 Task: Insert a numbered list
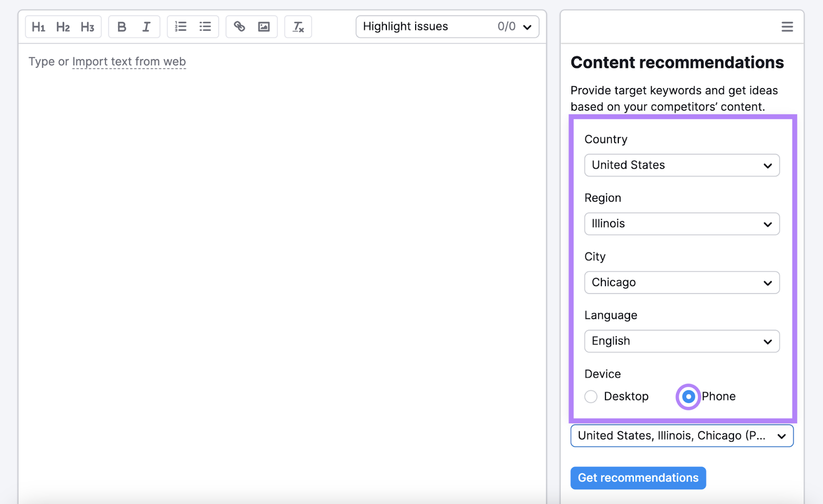click(180, 27)
